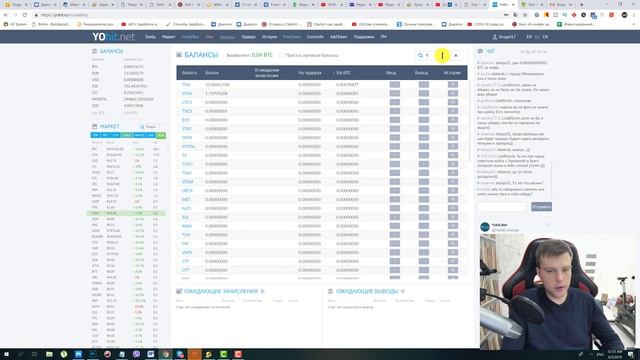The width and height of the screenshot is (640, 360).
Task: Click the info icon next to Ожидающие выводы
Action: 402,291
